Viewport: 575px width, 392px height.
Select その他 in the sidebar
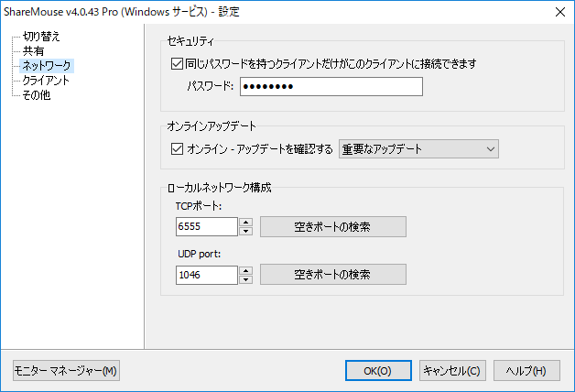pyautogui.click(x=37, y=95)
